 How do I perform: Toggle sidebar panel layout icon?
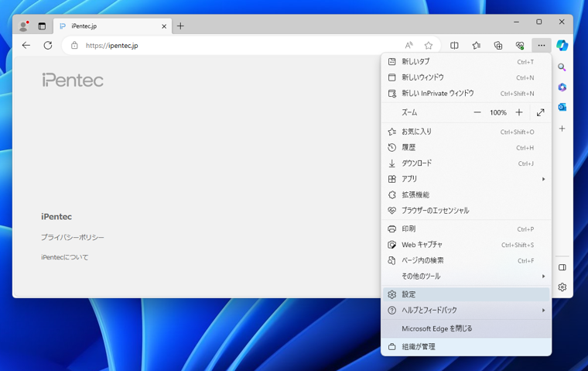562,267
